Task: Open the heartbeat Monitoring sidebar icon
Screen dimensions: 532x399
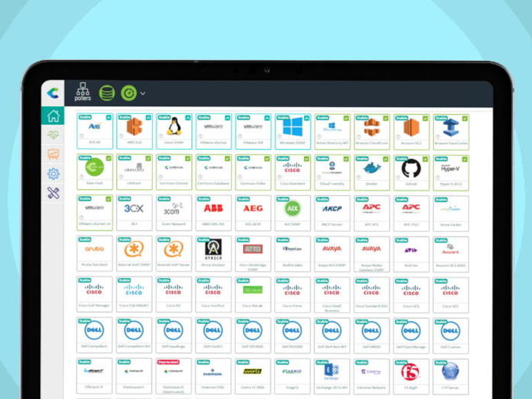Action: click(53, 135)
